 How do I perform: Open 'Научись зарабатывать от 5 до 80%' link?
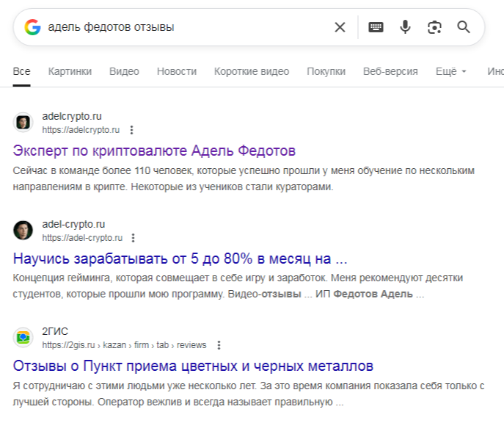point(180,258)
